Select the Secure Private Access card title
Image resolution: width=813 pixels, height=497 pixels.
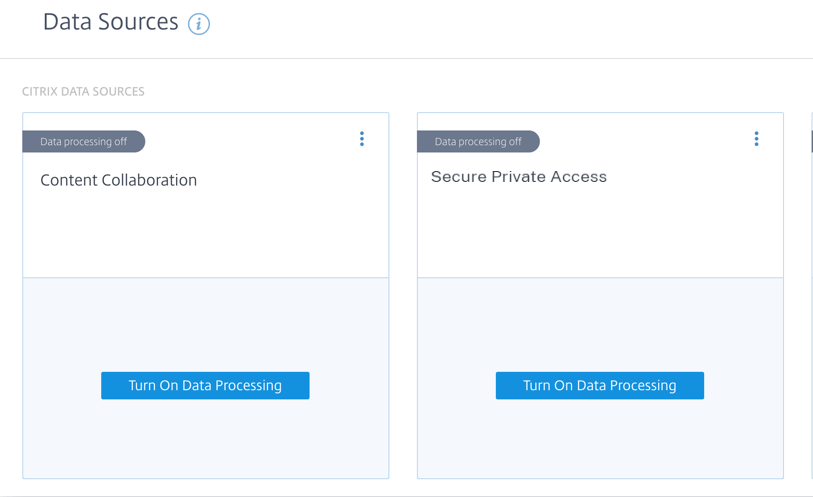(518, 177)
